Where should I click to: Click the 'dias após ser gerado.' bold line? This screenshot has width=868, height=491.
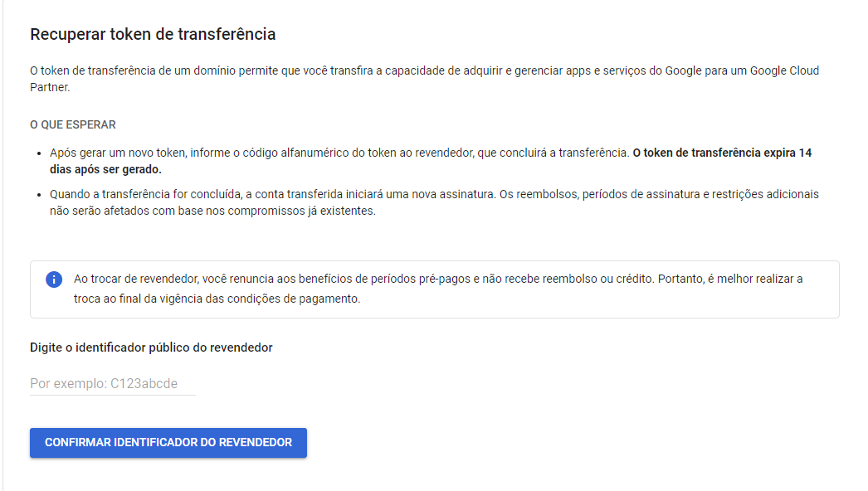tap(105, 169)
